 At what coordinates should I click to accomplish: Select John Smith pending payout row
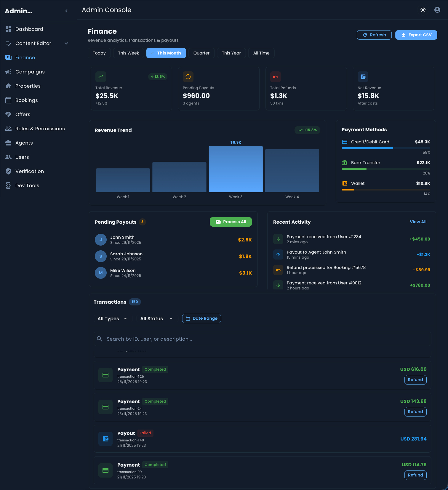pyautogui.click(x=173, y=240)
